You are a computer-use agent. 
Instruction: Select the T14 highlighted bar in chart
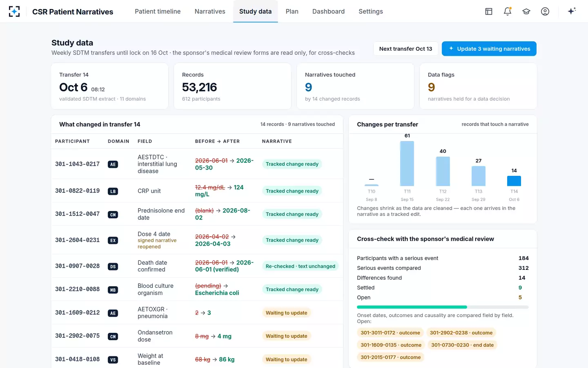[x=514, y=181]
